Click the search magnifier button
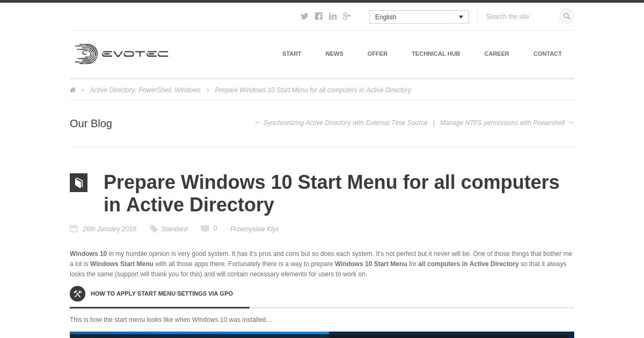The image size is (644, 338). pos(567,16)
